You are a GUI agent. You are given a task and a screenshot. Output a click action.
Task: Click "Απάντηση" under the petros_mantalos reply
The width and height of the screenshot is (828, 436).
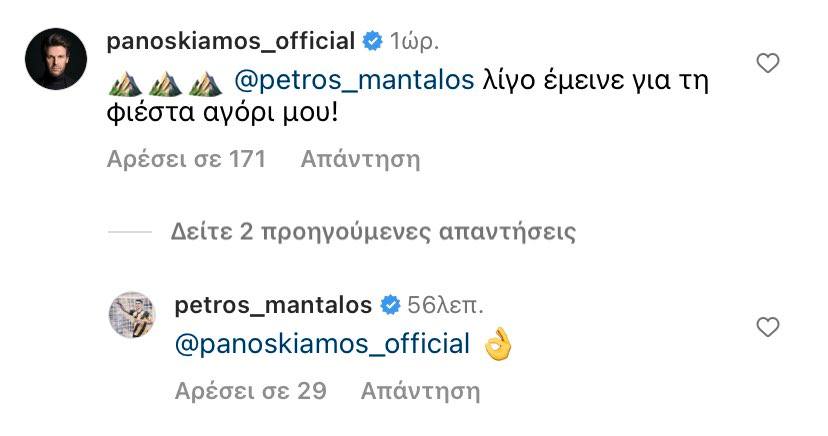[420, 390]
